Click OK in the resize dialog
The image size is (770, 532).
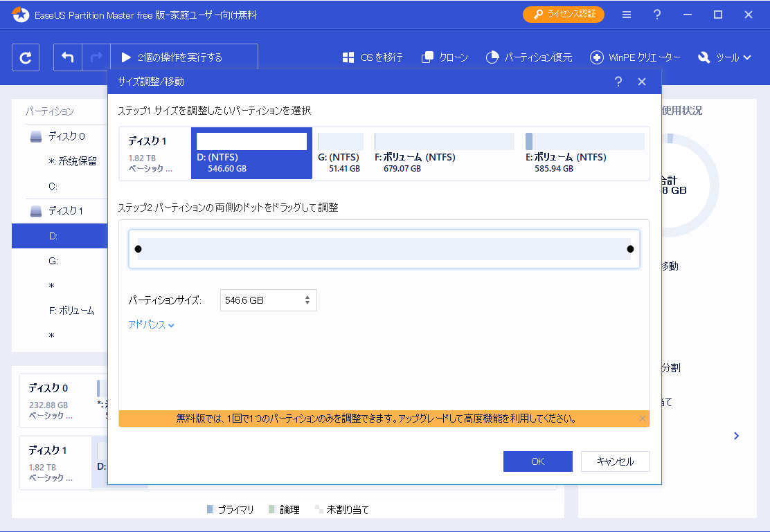pos(538,461)
